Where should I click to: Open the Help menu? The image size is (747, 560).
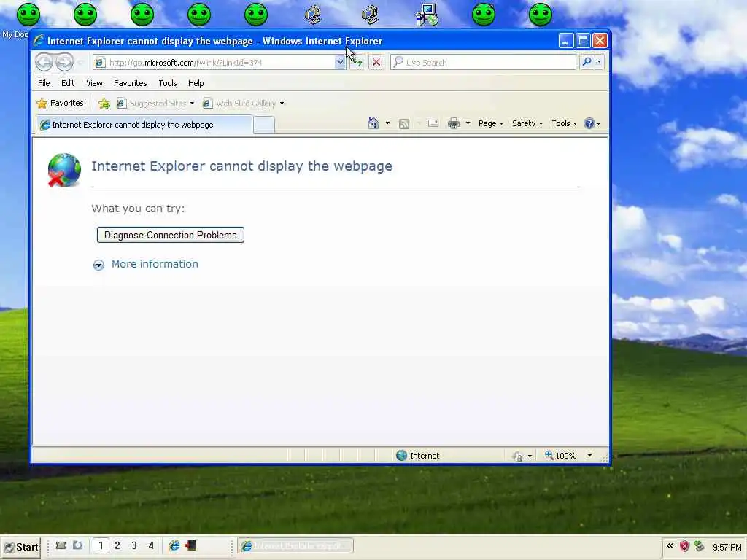click(196, 83)
